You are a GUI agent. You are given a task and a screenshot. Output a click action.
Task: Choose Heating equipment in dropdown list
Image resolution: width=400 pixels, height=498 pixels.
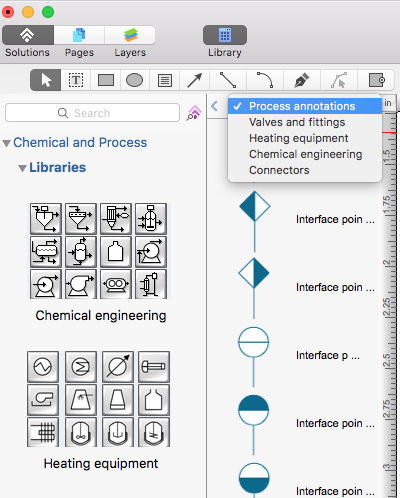[x=305, y=138]
